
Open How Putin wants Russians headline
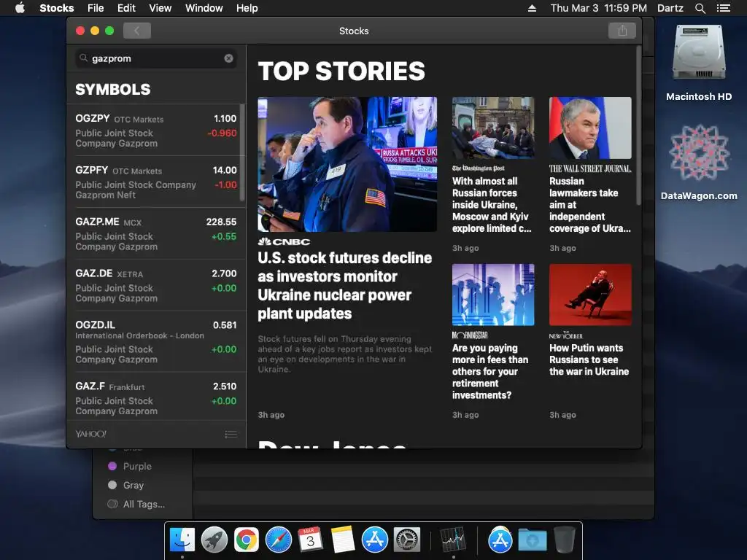point(589,359)
